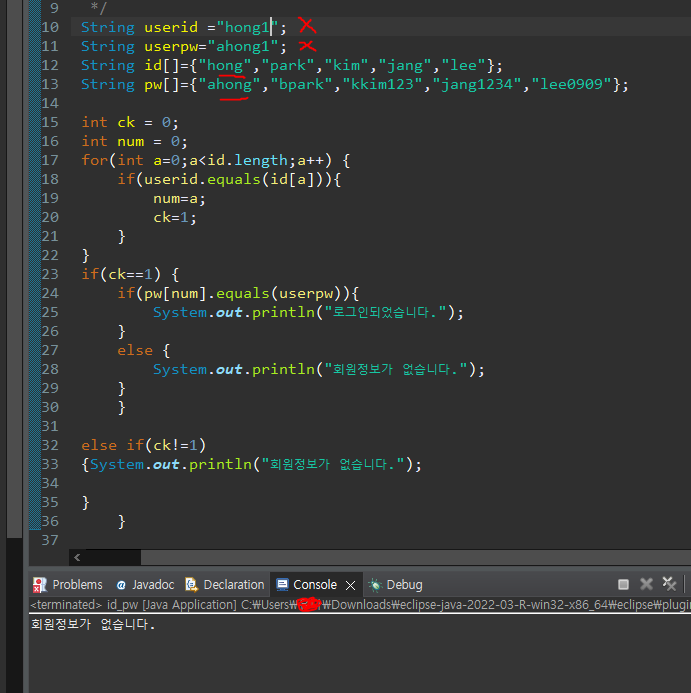This screenshot has height=693, width=691.
Task: Click the userpw "ahong1" string literal
Action: tap(243, 46)
